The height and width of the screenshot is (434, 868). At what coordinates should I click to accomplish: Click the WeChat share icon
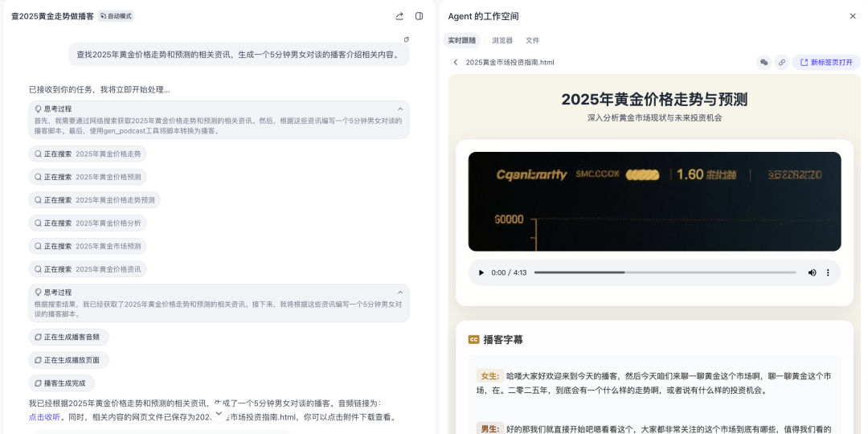click(764, 63)
